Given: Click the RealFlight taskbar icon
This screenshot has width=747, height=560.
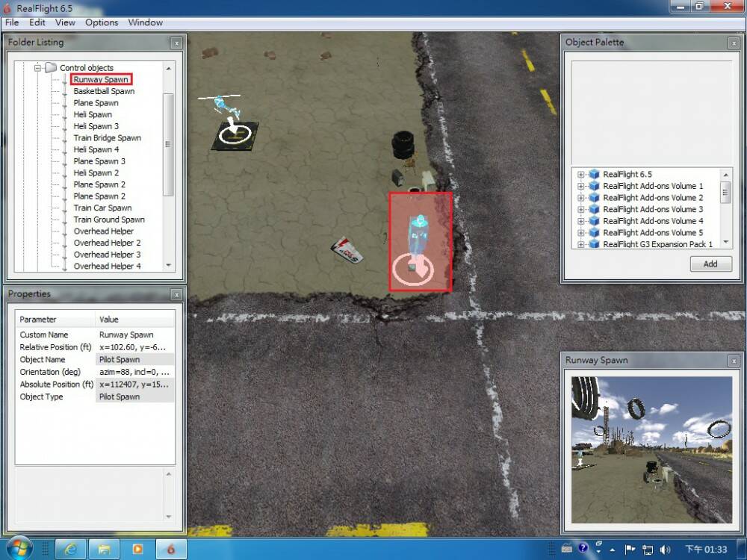Looking at the screenshot, I should [171, 550].
